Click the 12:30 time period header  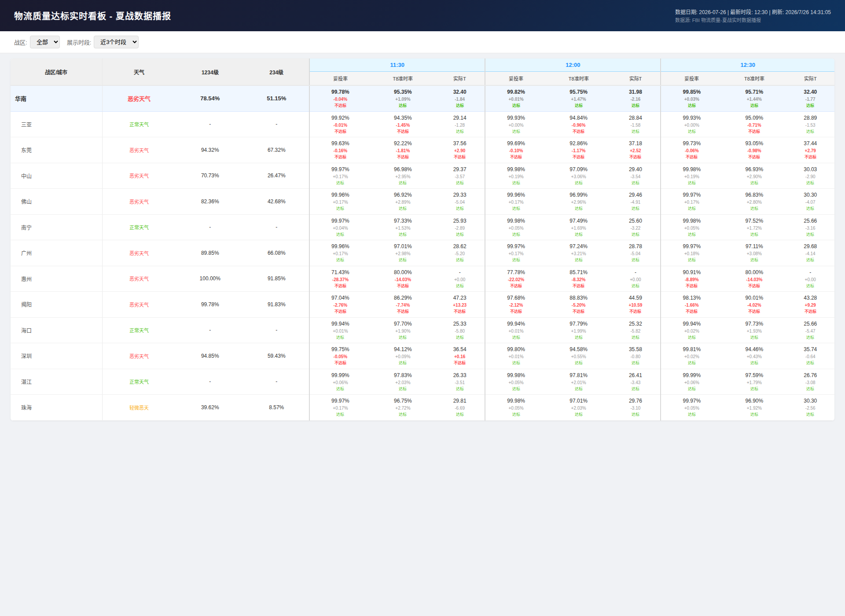[x=747, y=65]
